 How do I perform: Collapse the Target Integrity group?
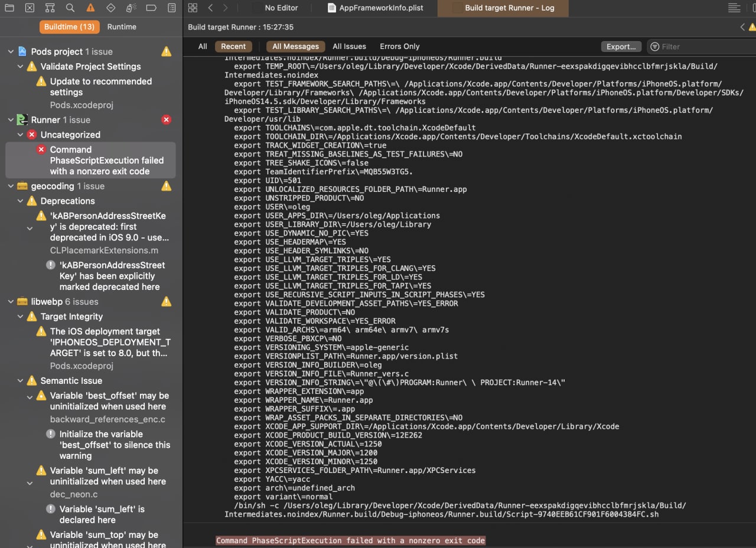click(20, 317)
